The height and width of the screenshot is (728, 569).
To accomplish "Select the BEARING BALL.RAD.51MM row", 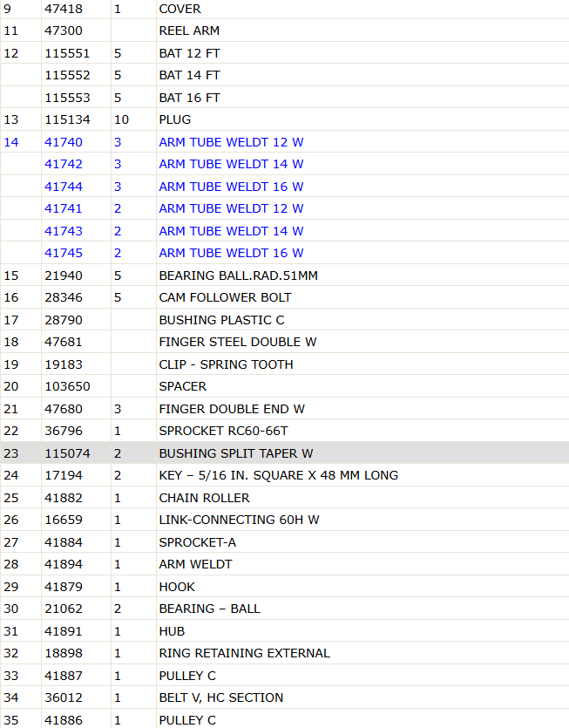I will [284, 276].
